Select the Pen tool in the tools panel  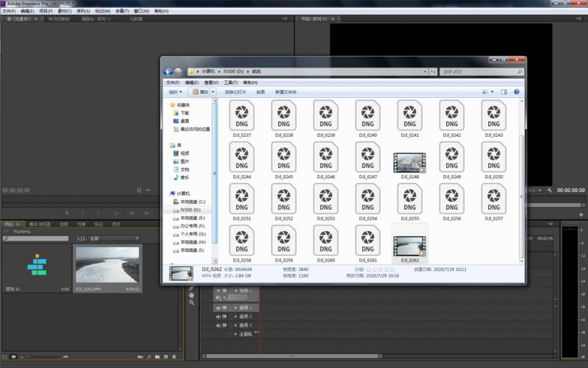point(191,289)
